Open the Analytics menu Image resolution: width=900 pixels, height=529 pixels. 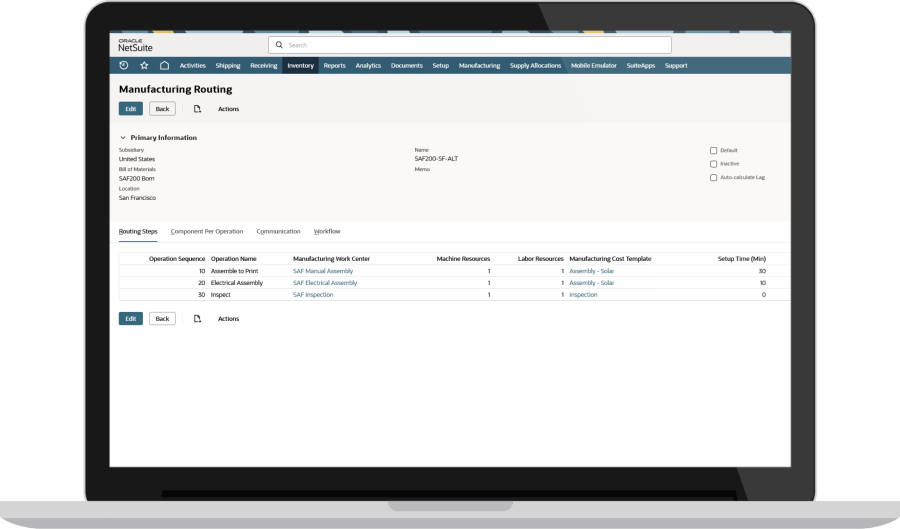pyautogui.click(x=368, y=65)
